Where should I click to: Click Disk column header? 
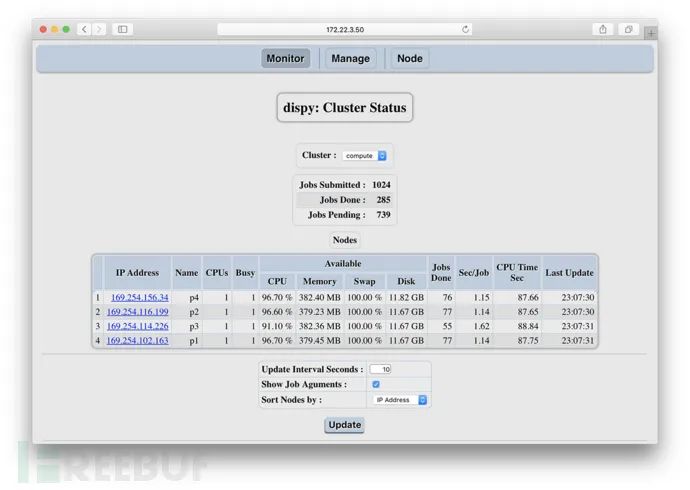pos(406,281)
